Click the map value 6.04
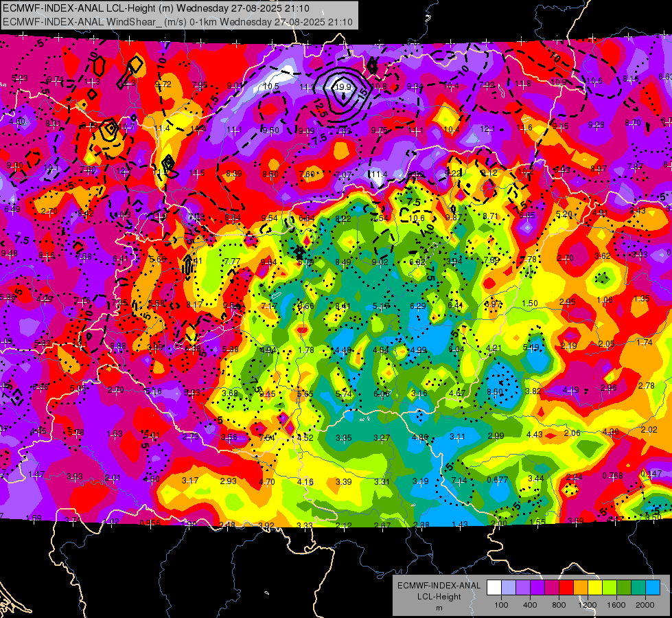 click(x=456, y=349)
